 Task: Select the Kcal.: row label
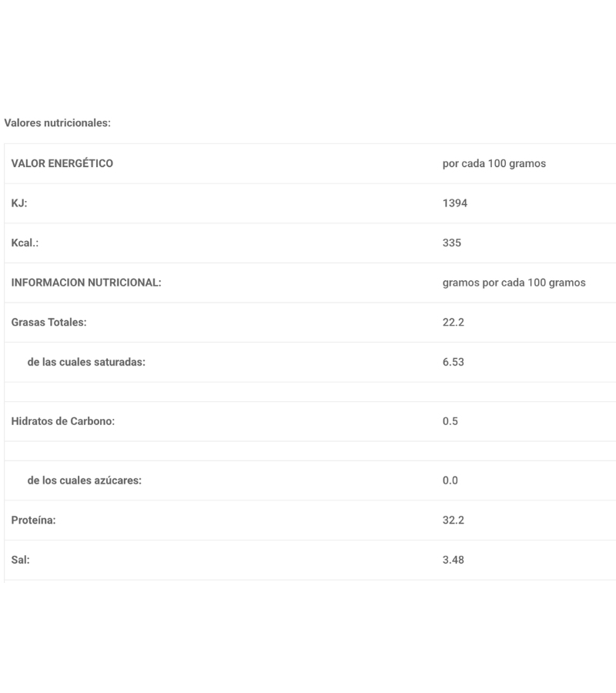tap(25, 243)
